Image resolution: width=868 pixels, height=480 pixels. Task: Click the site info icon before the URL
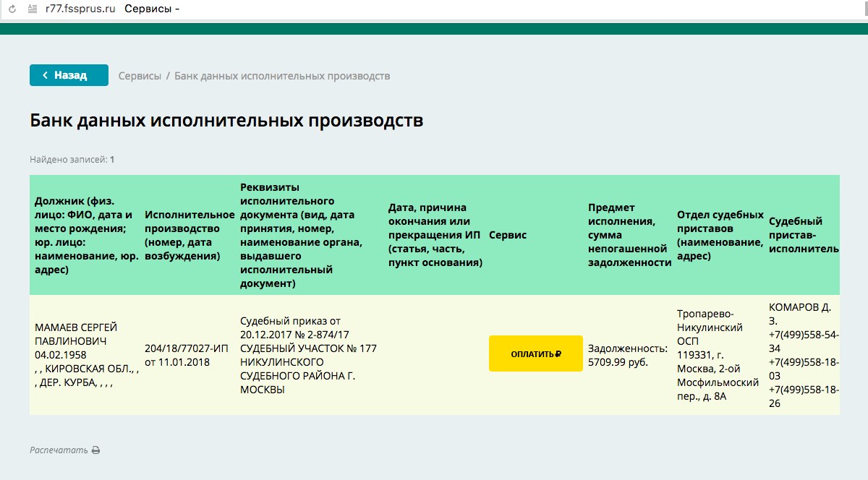31,9
